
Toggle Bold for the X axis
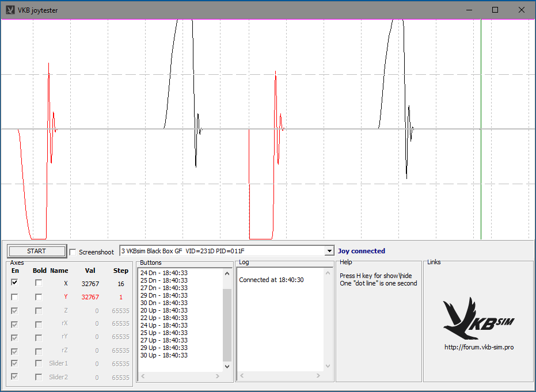pyautogui.click(x=39, y=283)
